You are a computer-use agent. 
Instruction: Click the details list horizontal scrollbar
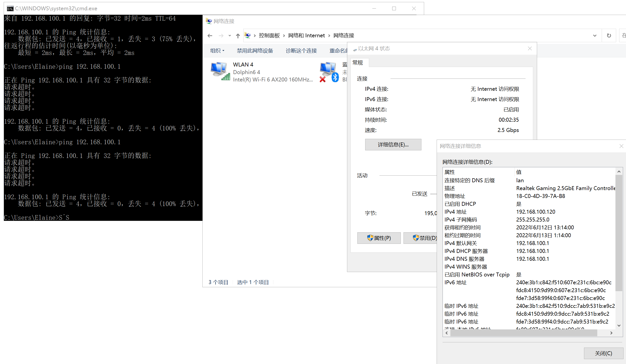click(524, 333)
